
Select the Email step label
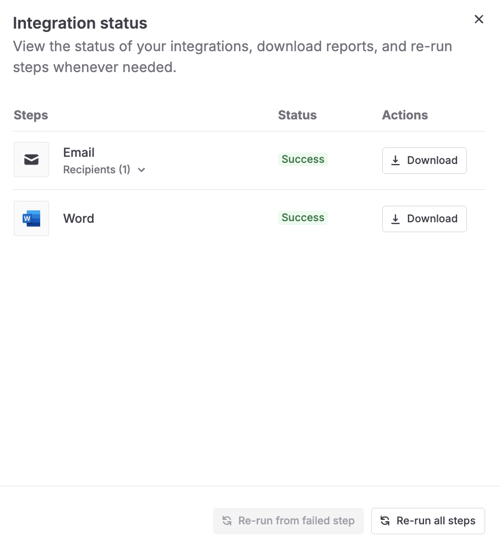click(79, 153)
